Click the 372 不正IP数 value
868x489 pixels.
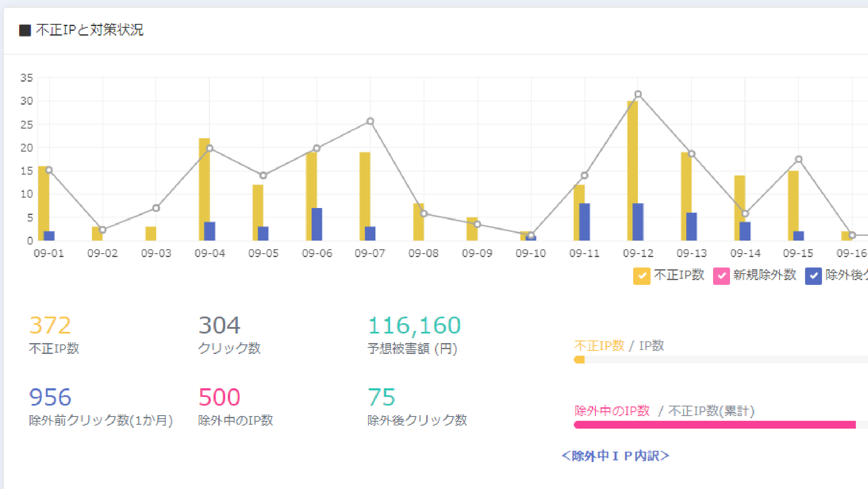click(50, 325)
